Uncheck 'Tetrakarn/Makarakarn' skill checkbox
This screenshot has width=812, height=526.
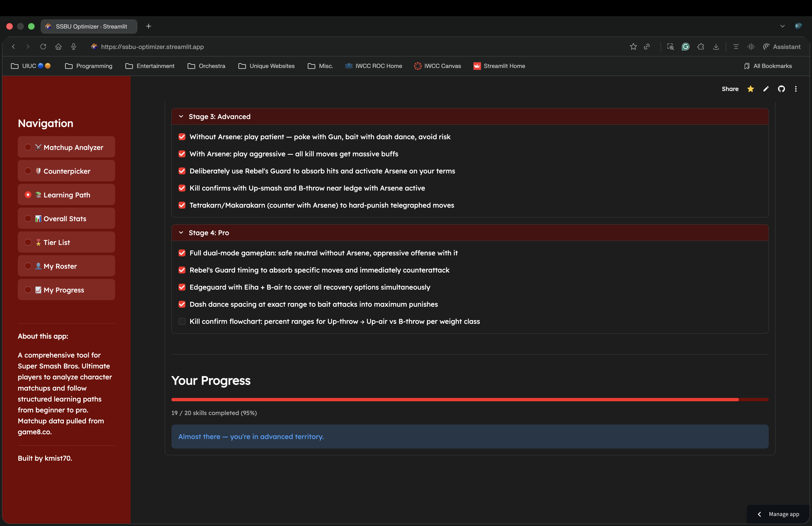coord(182,205)
